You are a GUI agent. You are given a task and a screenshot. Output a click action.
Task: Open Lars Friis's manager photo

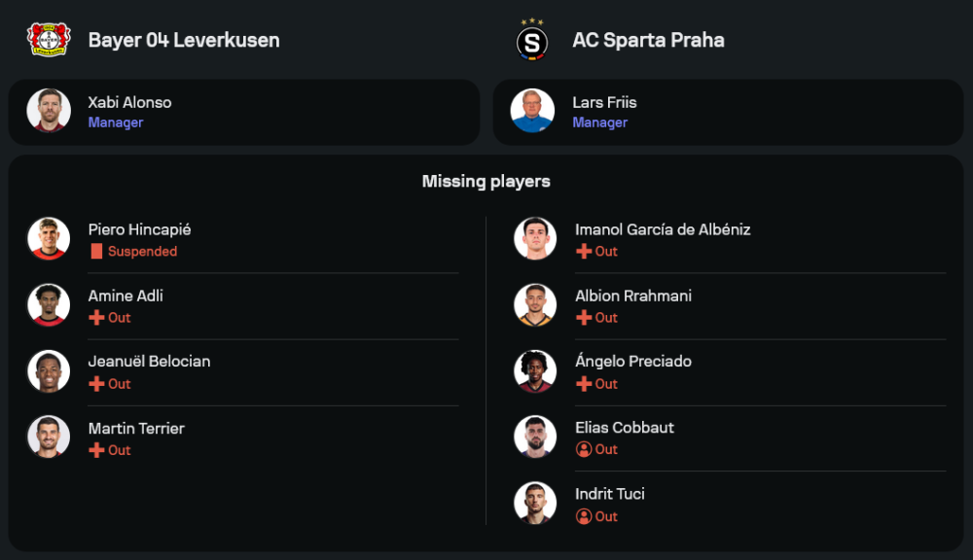[x=533, y=111]
